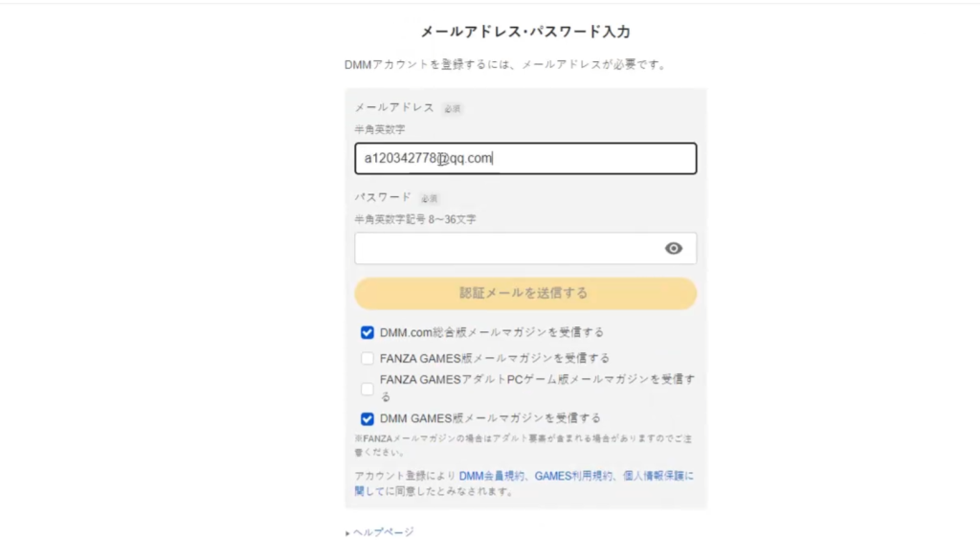Uncheck the DMM.com総合版メールマガジン checkbox

coord(367,332)
